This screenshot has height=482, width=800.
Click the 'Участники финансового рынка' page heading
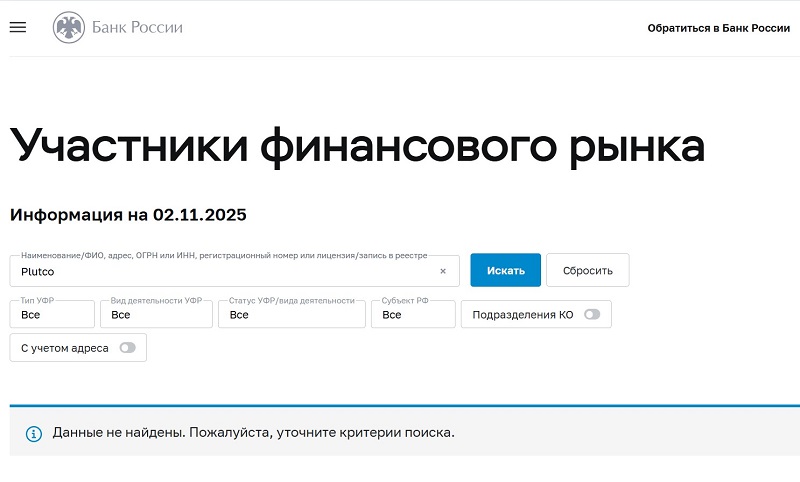[357, 146]
